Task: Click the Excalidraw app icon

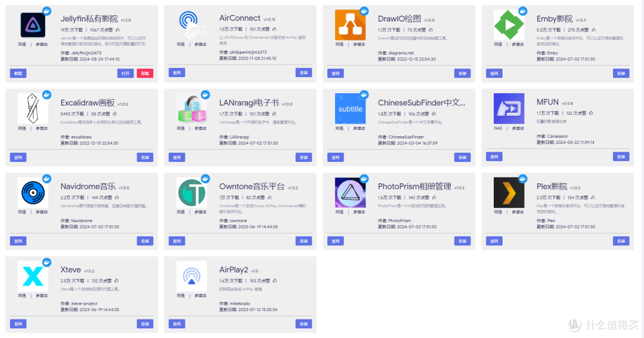Action: coord(33,109)
